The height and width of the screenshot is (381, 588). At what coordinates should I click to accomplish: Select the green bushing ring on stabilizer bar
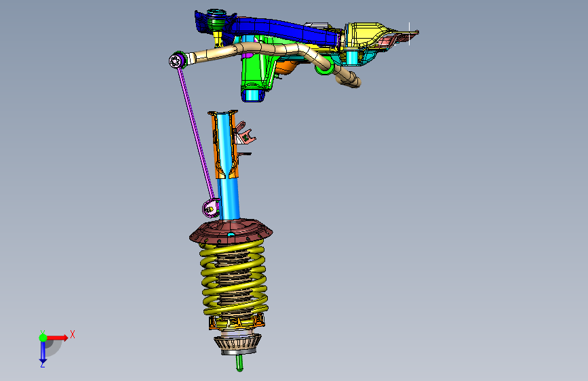(x=325, y=68)
